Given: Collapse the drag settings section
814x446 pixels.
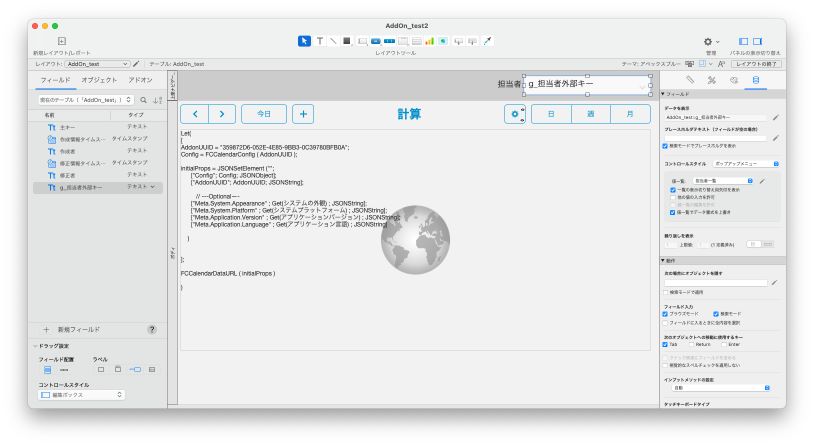Looking at the screenshot, I should (x=35, y=346).
